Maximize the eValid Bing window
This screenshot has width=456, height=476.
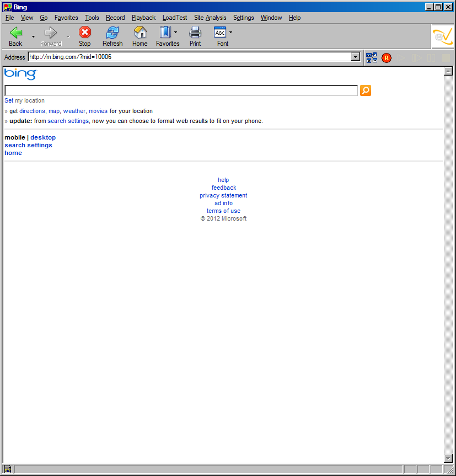coord(438,7)
